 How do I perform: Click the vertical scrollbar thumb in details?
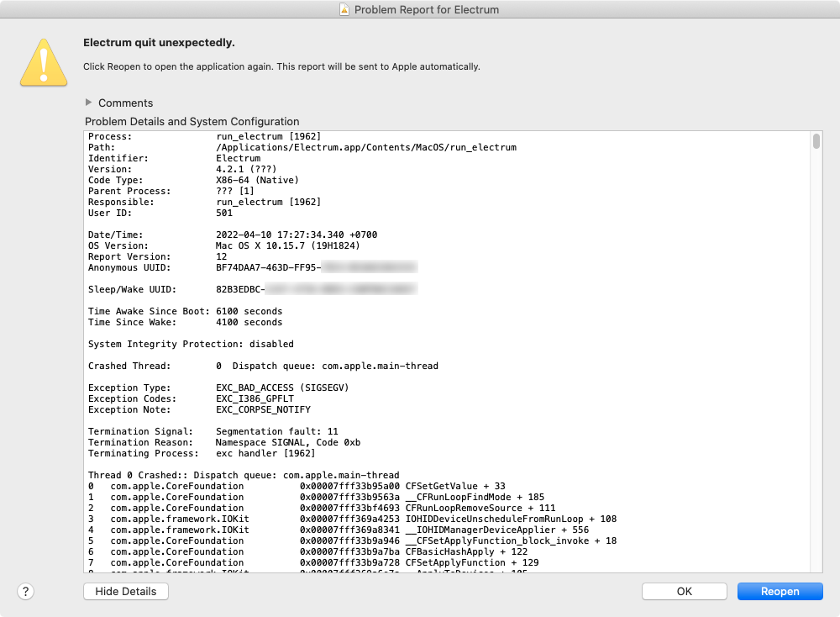click(x=816, y=141)
